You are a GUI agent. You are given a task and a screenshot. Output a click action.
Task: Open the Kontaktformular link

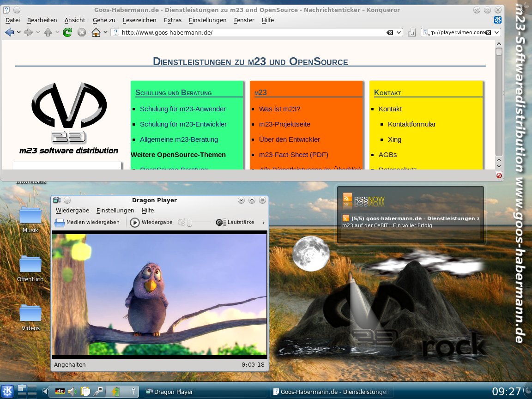tap(412, 124)
